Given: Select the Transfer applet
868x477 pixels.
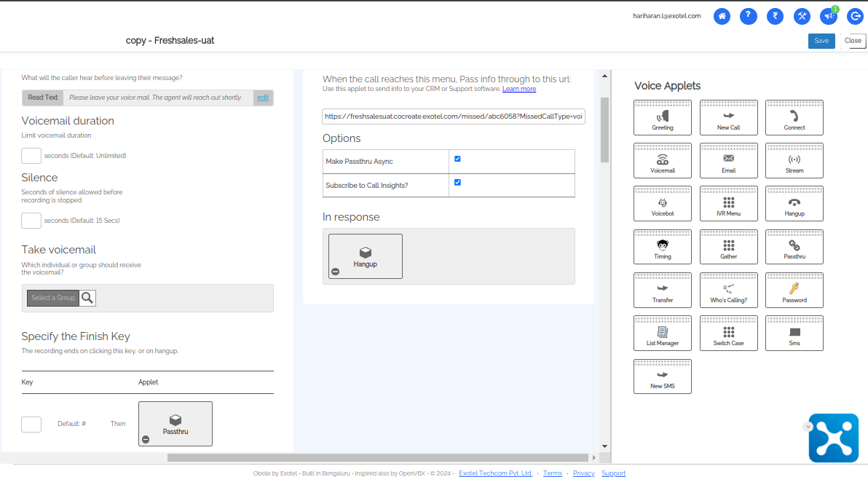Looking at the screenshot, I should (662, 290).
